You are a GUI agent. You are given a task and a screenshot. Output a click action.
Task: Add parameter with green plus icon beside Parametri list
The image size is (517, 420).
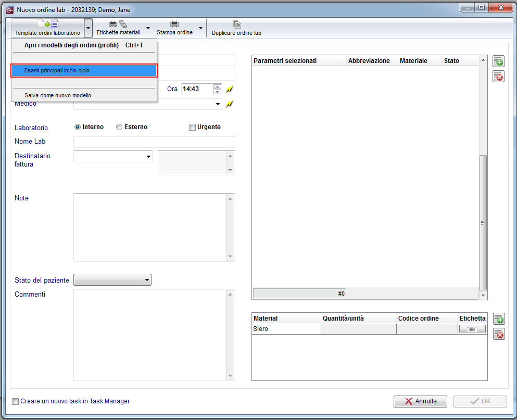point(499,61)
